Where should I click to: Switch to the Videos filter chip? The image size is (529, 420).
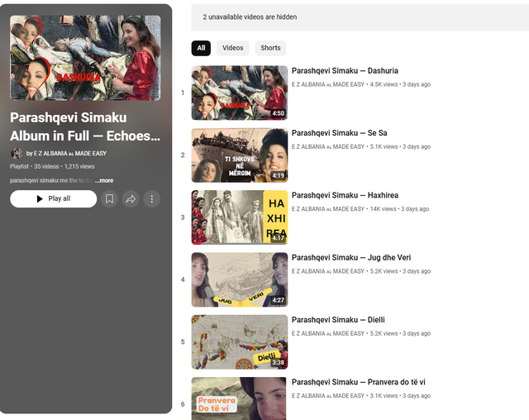233,48
